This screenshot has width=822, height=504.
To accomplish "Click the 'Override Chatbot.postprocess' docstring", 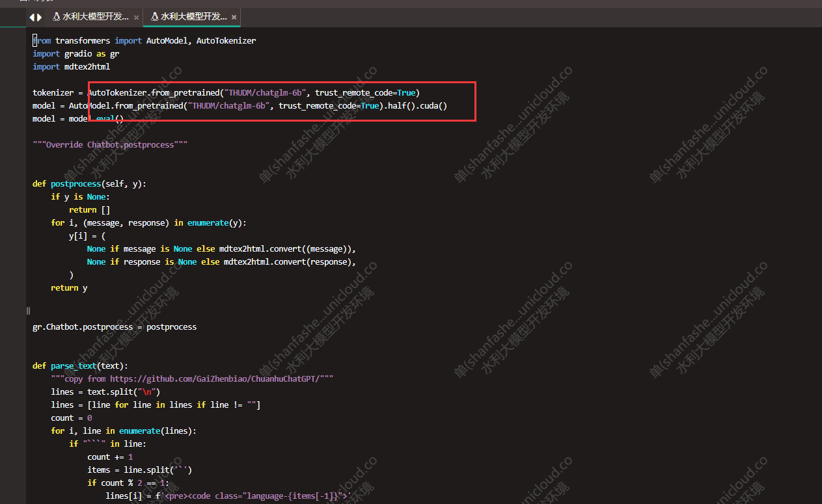I will tap(110, 144).
